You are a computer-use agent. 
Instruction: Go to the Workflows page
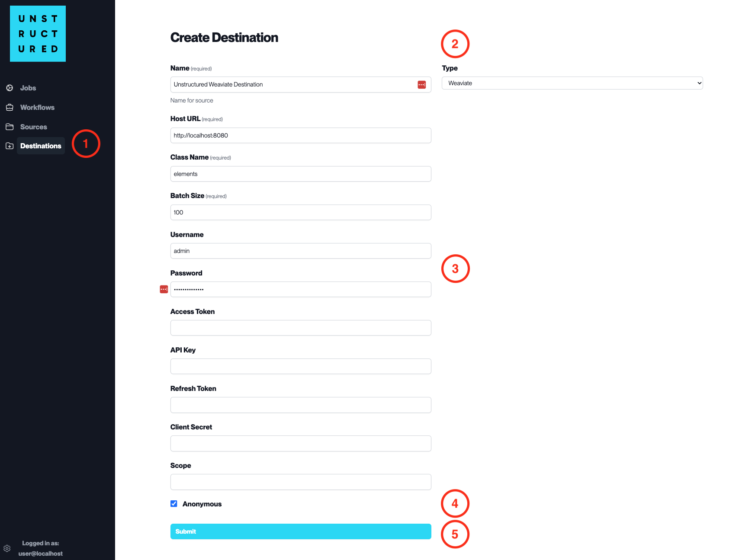coord(37,107)
